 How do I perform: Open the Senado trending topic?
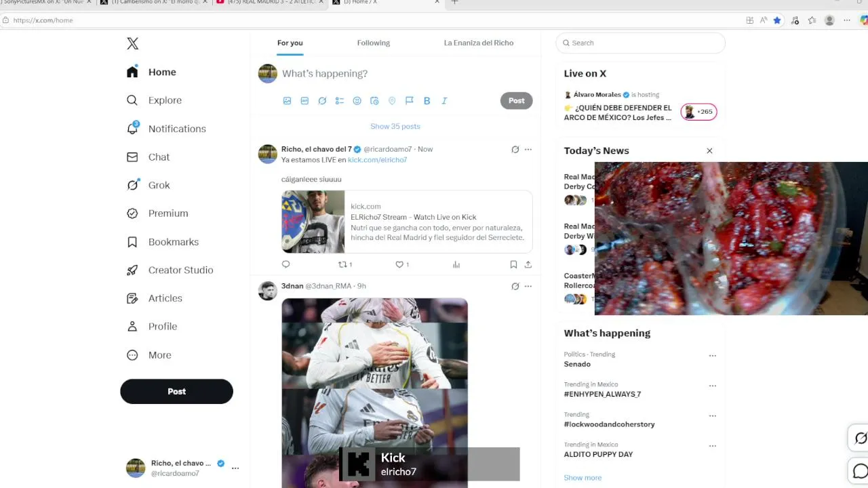point(577,364)
